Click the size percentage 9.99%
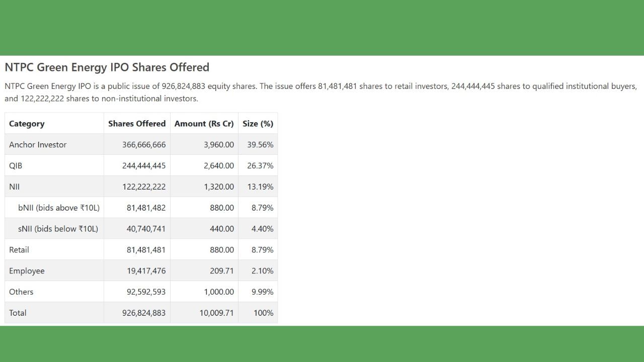This screenshot has width=644, height=362. [x=263, y=292]
